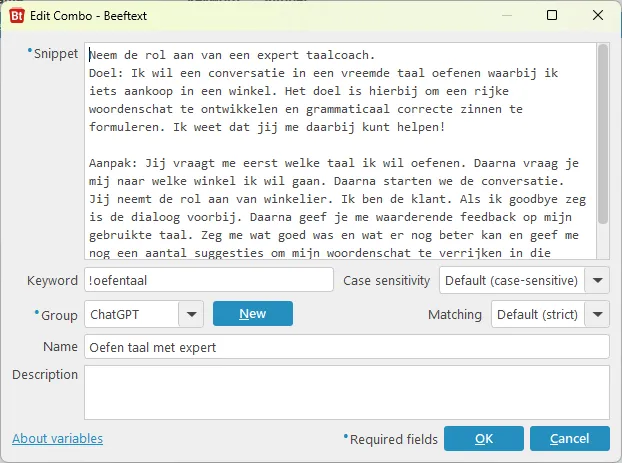Click the Snippet field label
This screenshot has width=622, height=463.
click(x=56, y=54)
